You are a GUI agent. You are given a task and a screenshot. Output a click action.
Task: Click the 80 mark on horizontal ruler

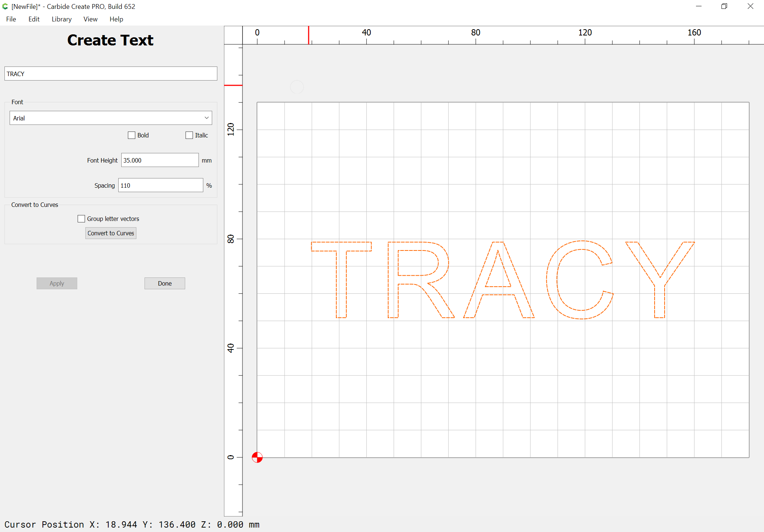point(476,33)
